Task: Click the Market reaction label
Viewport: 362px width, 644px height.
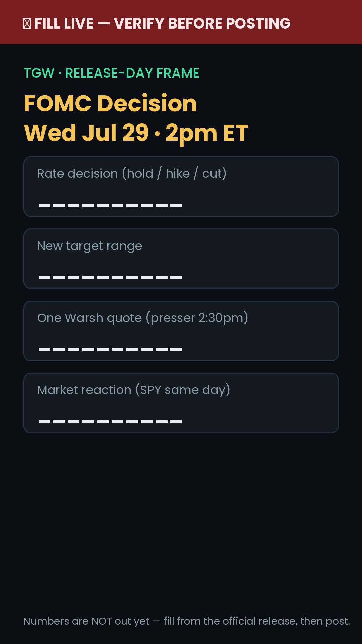Action: 84,390
